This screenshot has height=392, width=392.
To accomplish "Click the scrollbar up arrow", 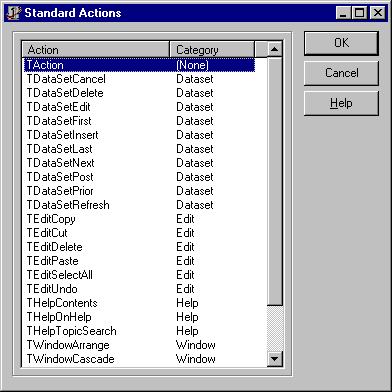I will (x=275, y=50).
